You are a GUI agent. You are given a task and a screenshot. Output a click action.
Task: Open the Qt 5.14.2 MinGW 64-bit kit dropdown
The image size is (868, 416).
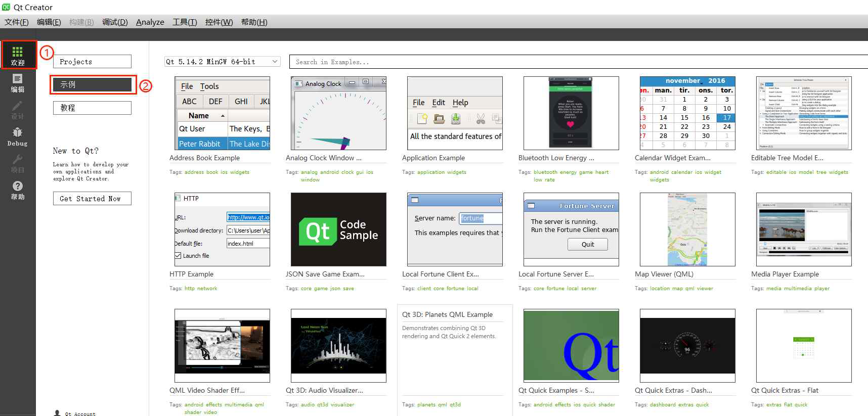tap(223, 62)
